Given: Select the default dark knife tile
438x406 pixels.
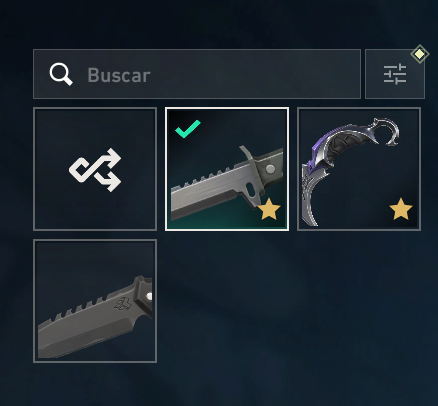Looking at the screenshot, I should (95, 301).
